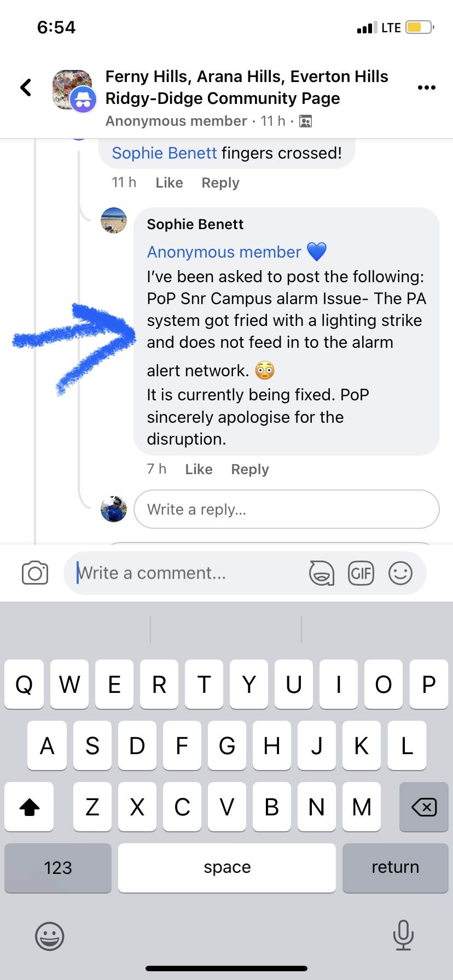Image resolution: width=453 pixels, height=980 pixels.
Task: Like Sophie Benett's 7 h comment
Action: [199, 469]
